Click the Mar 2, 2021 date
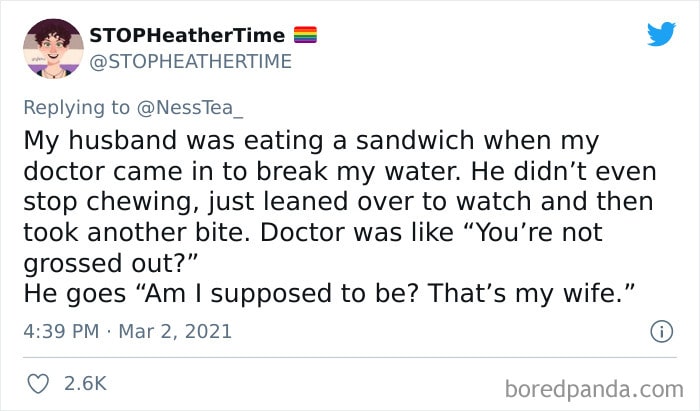700x411 pixels. coord(175,332)
